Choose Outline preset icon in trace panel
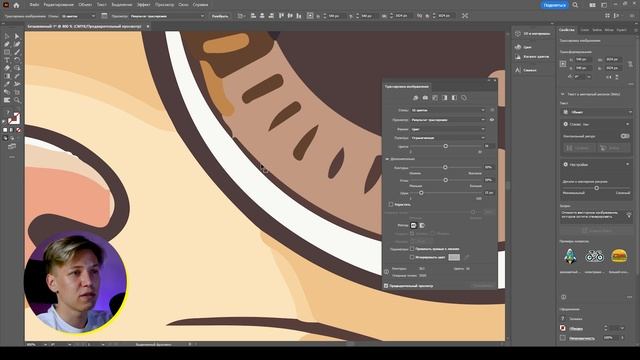 tap(464, 98)
